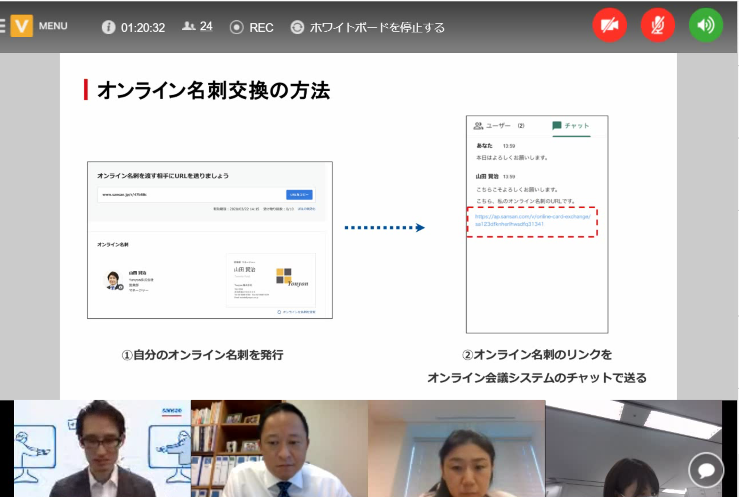Select the ユーザー tab in slide
Viewport: 739px width, 497px height.
pyautogui.click(x=498, y=126)
